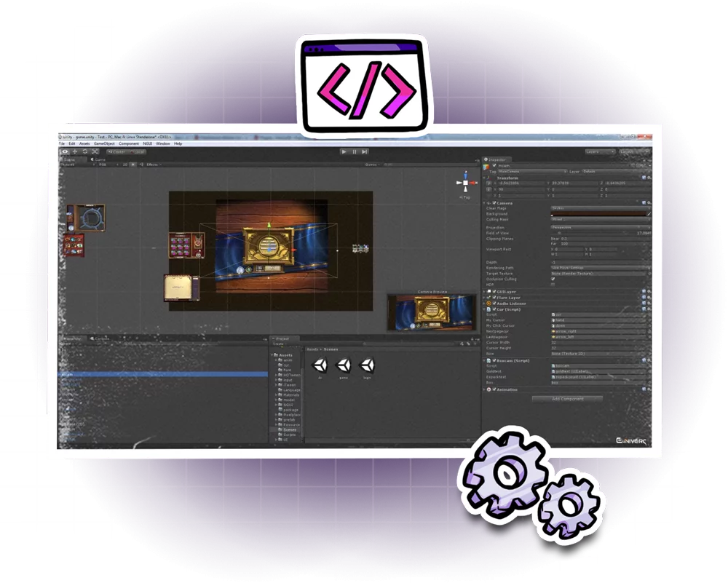Click the Background color swatch
Screen dimensions: 728x583
pyautogui.click(x=598, y=214)
